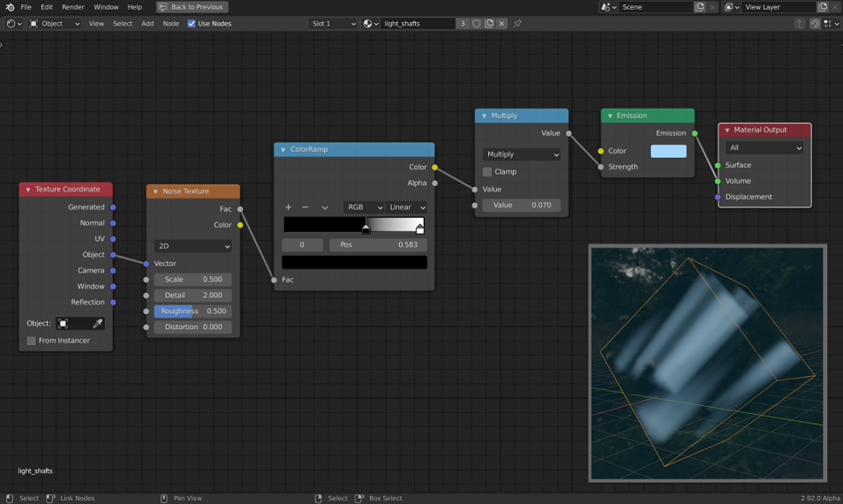Select the white ColorRamp stop handle

coord(420,229)
